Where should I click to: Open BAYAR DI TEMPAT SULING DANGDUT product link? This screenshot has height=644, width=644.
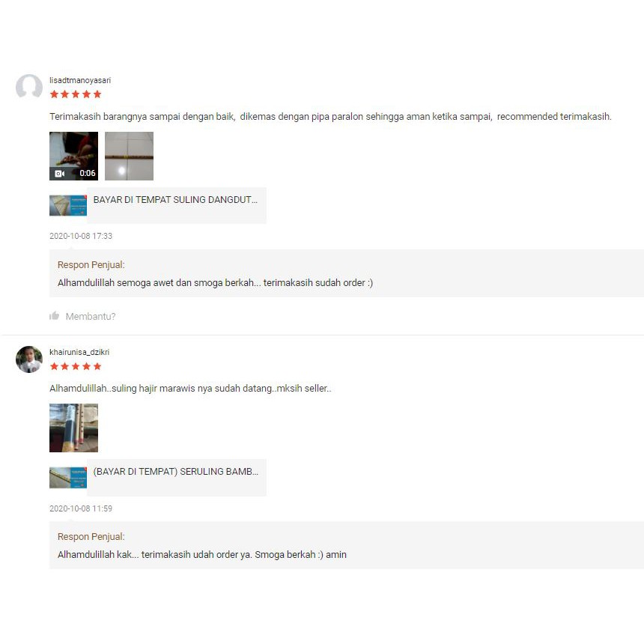coord(175,200)
